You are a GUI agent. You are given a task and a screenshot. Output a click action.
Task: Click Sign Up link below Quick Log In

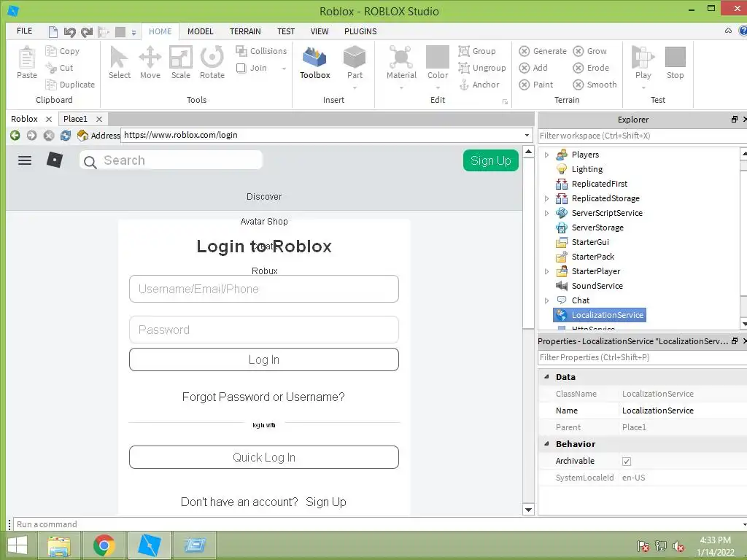coord(326,502)
